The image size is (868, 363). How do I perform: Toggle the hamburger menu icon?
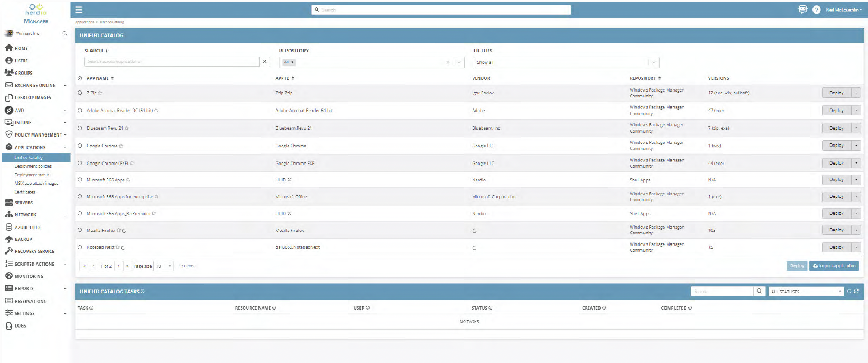coord(79,10)
